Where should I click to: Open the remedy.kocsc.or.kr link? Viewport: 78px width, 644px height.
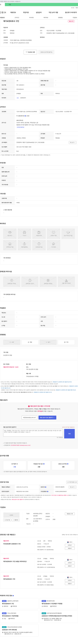tap(21, 445)
